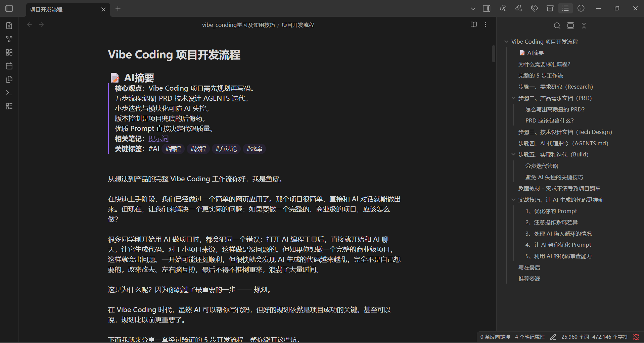
Task: Jump to 反面教材 - 需求不清导致项目翻车
Action: (559, 188)
